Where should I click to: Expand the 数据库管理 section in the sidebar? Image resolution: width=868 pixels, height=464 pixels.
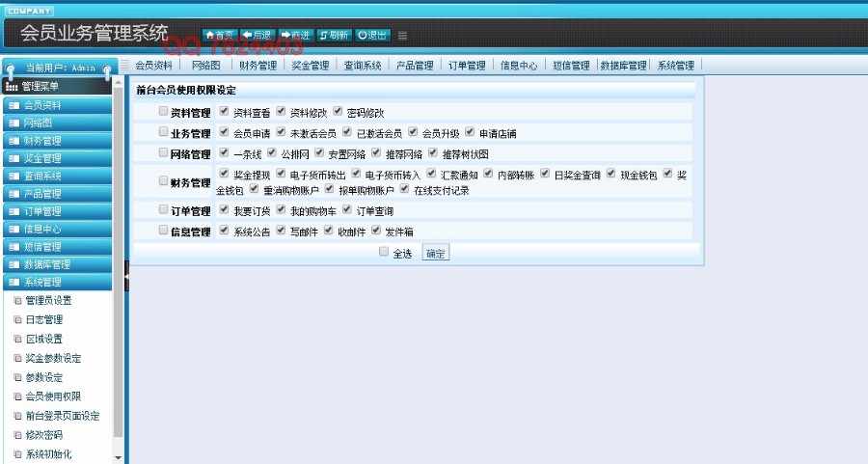point(58,264)
